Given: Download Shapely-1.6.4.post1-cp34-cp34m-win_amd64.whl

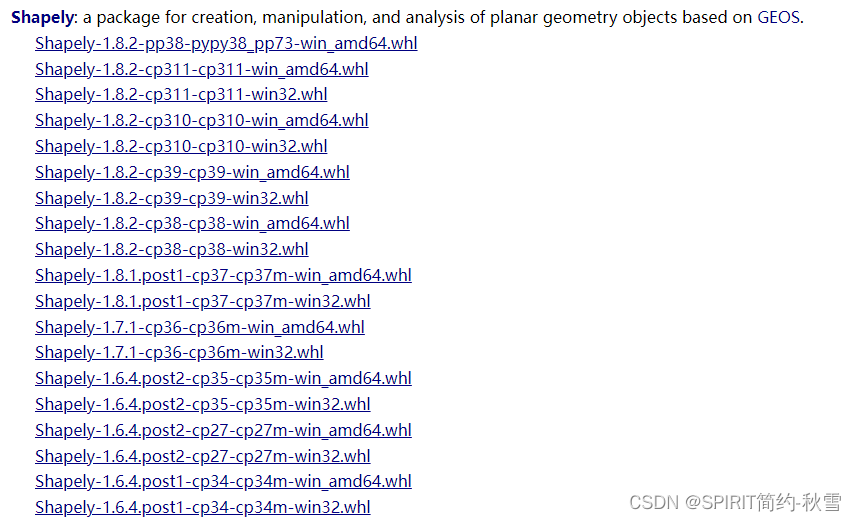Looking at the screenshot, I should (223, 481).
